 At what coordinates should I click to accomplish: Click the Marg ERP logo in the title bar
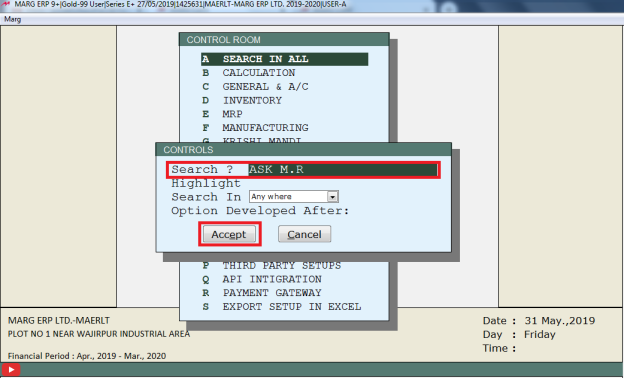[x=6, y=4]
